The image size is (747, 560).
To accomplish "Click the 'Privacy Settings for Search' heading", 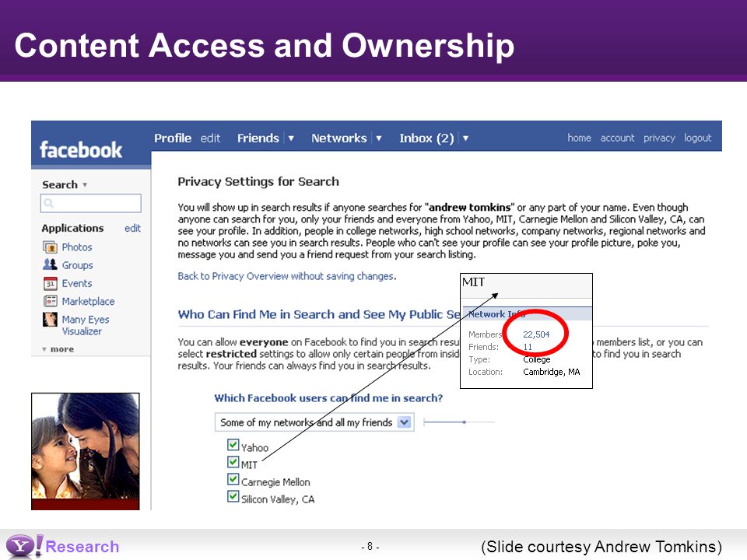I will tap(258, 181).
